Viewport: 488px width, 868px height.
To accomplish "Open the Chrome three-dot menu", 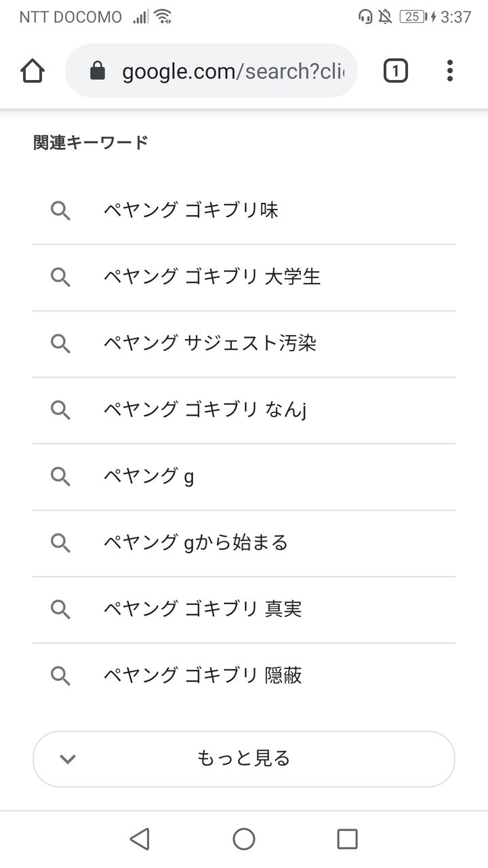I will 450,71.
